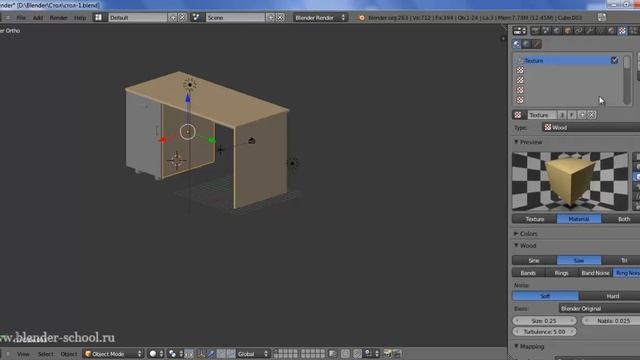Click the Texture datablock name field
Viewport: 640px width, 360px height.
(542, 115)
